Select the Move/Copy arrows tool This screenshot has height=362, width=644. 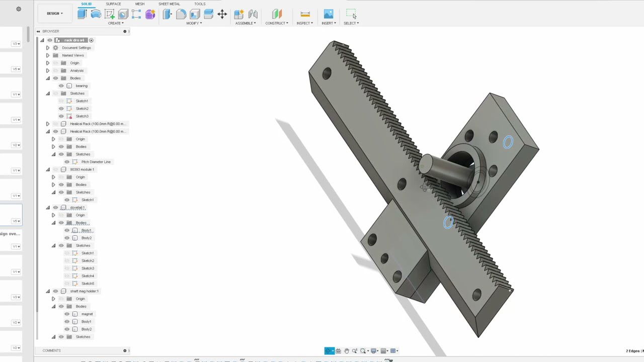(222, 14)
